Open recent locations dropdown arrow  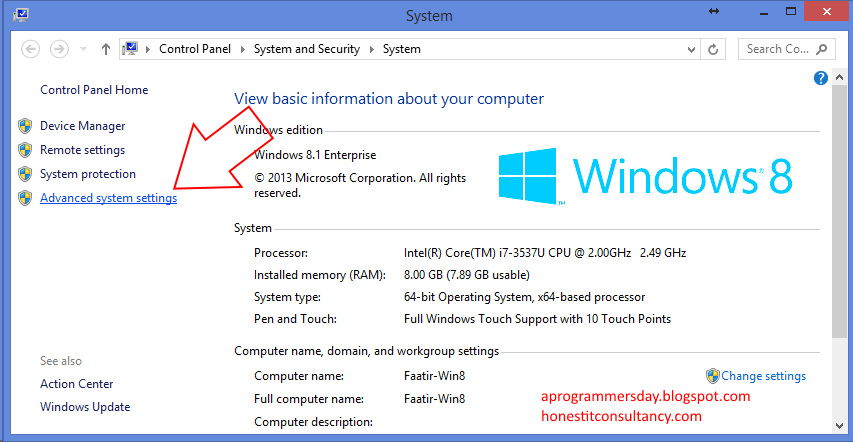(x=83, y=49)
